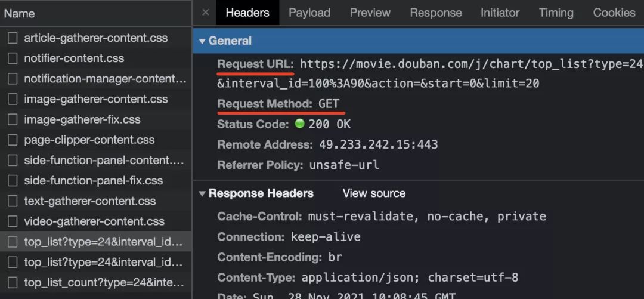Click the View source link

coord(374,193)
